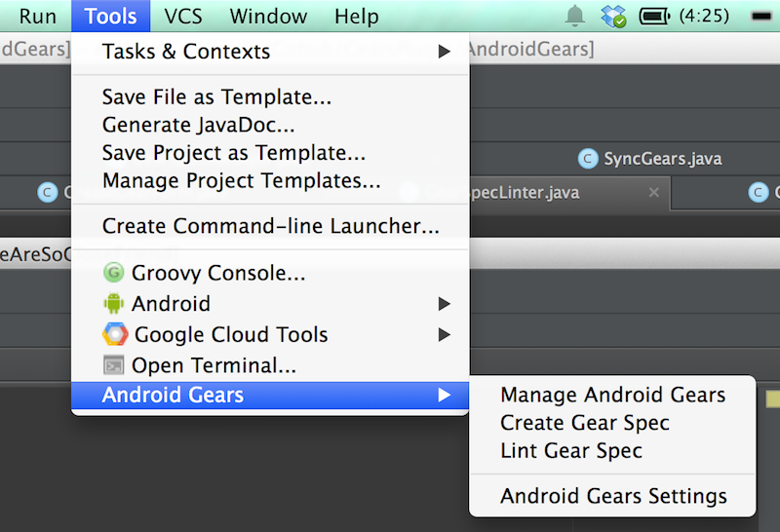Select Lint Gear Spec
Screen dimensions: 780x532
(612, 450)
